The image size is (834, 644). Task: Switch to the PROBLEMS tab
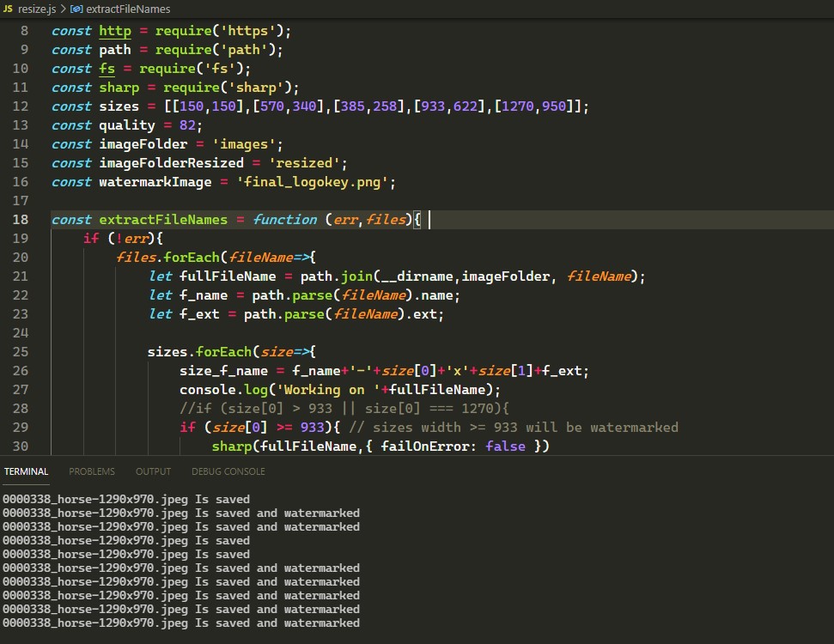click(92, 471)
